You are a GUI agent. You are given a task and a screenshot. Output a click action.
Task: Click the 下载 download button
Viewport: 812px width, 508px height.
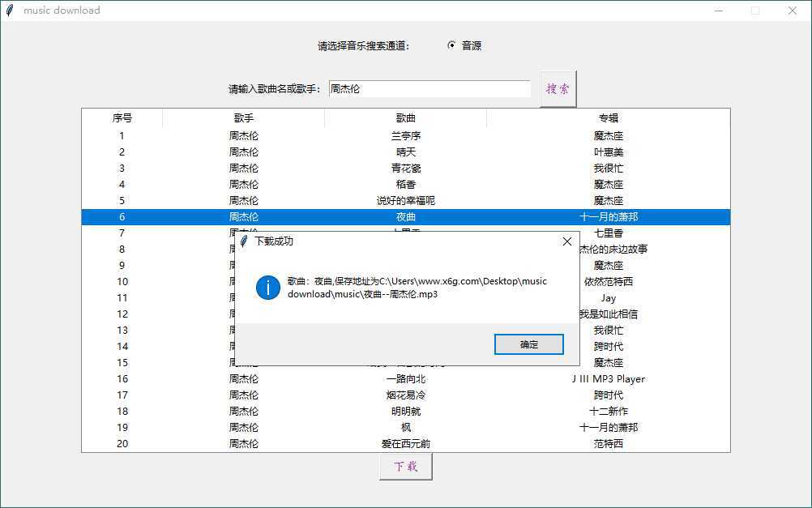(405, 466)
